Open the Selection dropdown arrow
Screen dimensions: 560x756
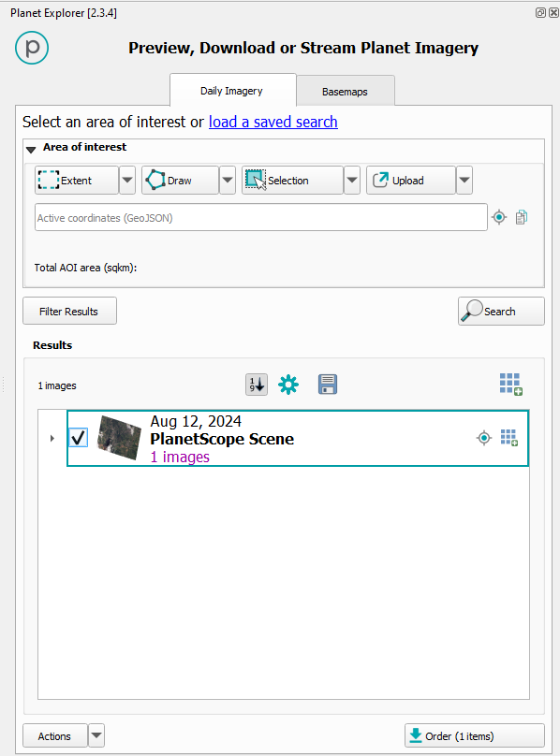click(x=352, y=181)
